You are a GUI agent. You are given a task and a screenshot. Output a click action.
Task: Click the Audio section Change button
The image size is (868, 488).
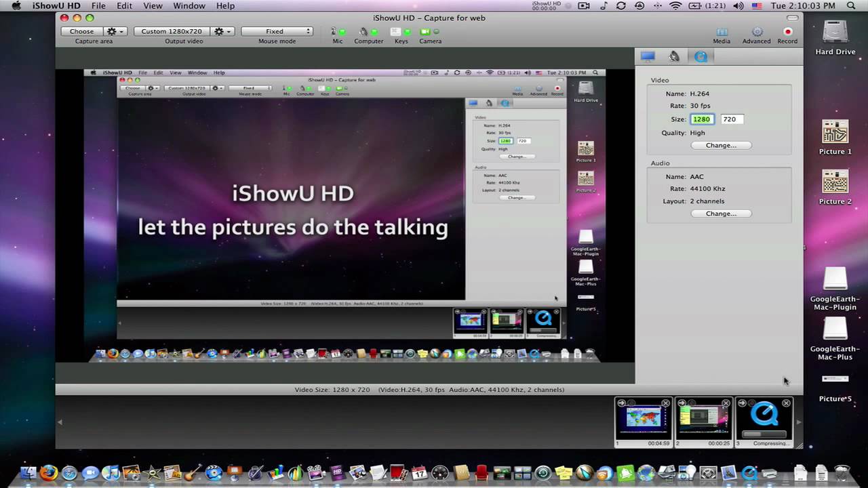tap(720, 213)
